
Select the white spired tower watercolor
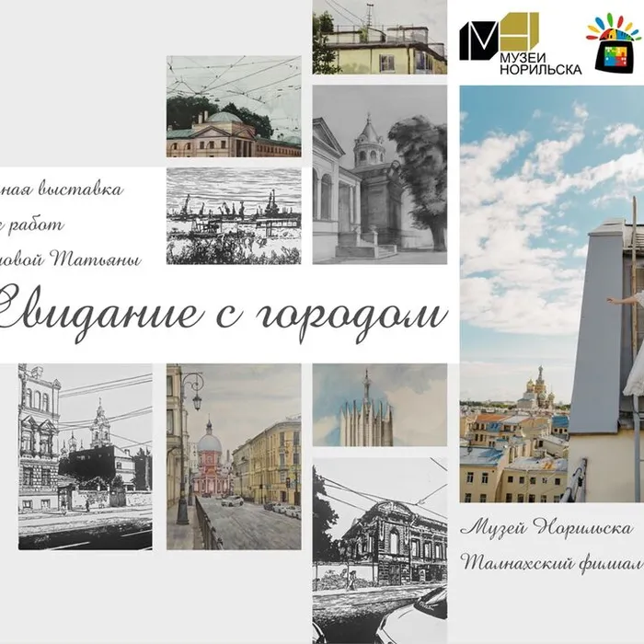[379, 405]
